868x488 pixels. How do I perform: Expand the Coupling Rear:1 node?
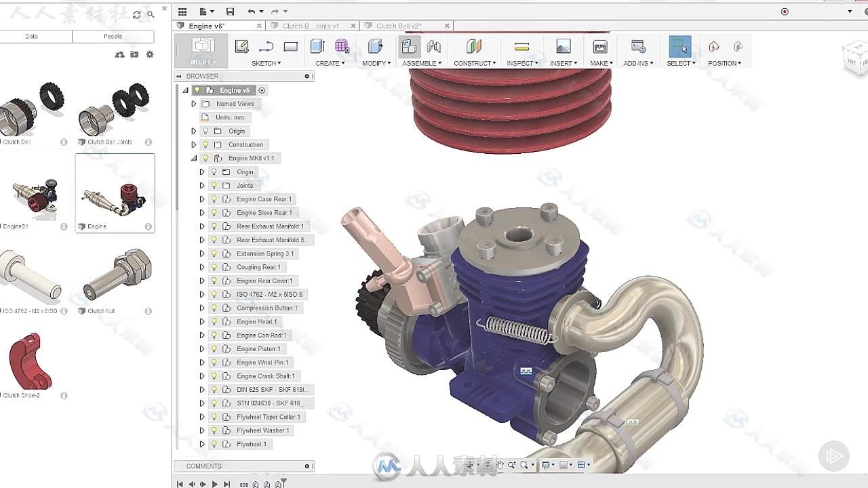point(201,267)
